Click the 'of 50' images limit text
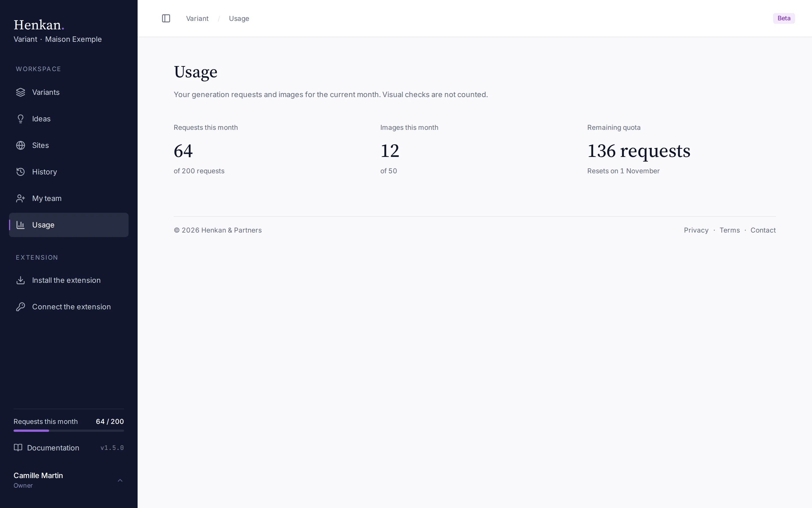 [389, 171]
